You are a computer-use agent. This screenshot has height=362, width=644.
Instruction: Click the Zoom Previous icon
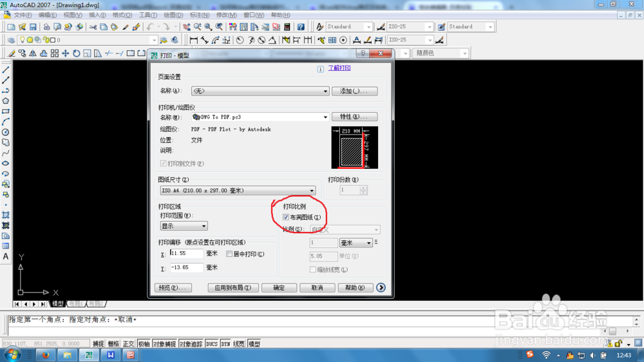tap(220, 27)
